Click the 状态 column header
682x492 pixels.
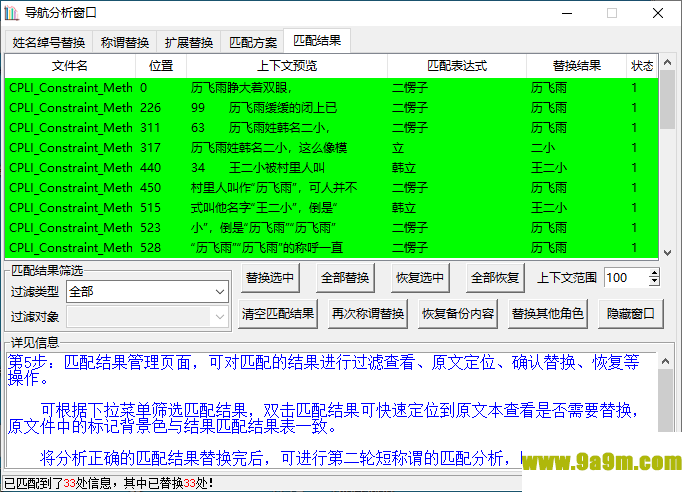(x=642, y=66)
